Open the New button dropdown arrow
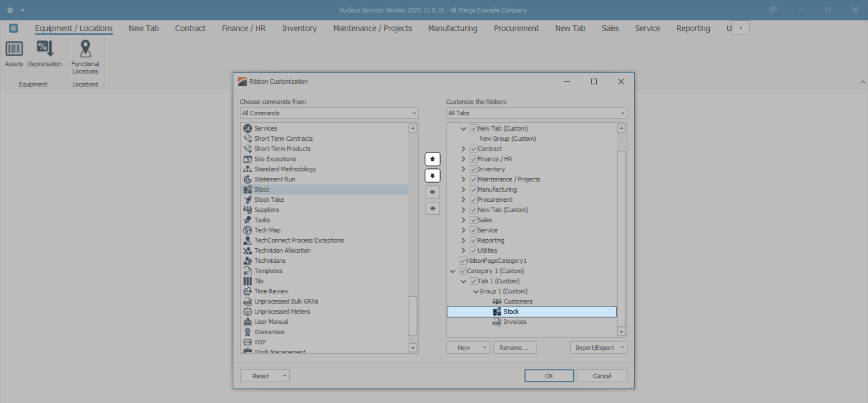The image size is (868, 403). click(485, 347)
